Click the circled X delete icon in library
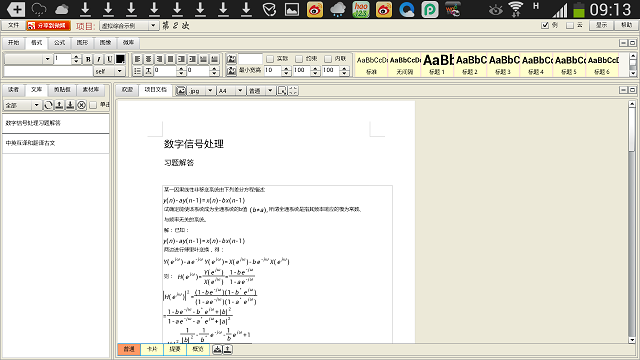This screenshot has width=640, height=360. (x=82, y=105)
